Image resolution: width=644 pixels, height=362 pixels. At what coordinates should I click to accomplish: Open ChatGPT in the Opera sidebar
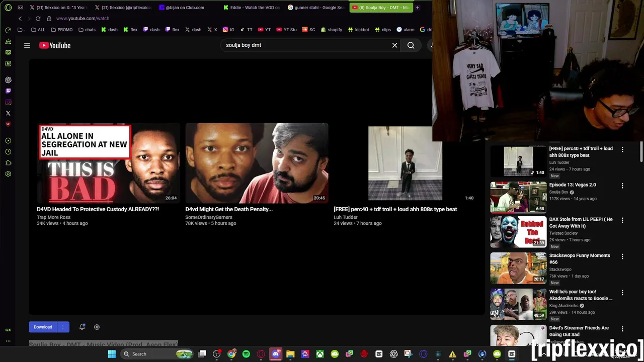click(x=8, y=80)
